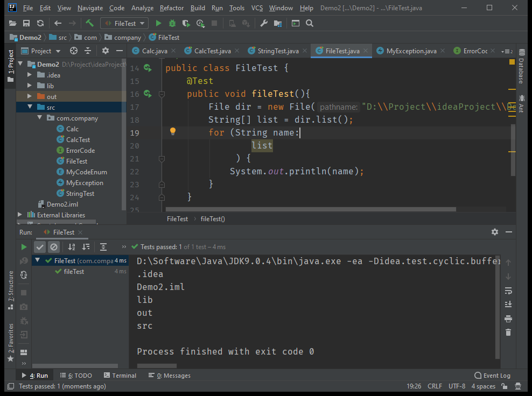Click the run gutter icon next to fileTest method
532x396 pixels.
coord(148,94)
